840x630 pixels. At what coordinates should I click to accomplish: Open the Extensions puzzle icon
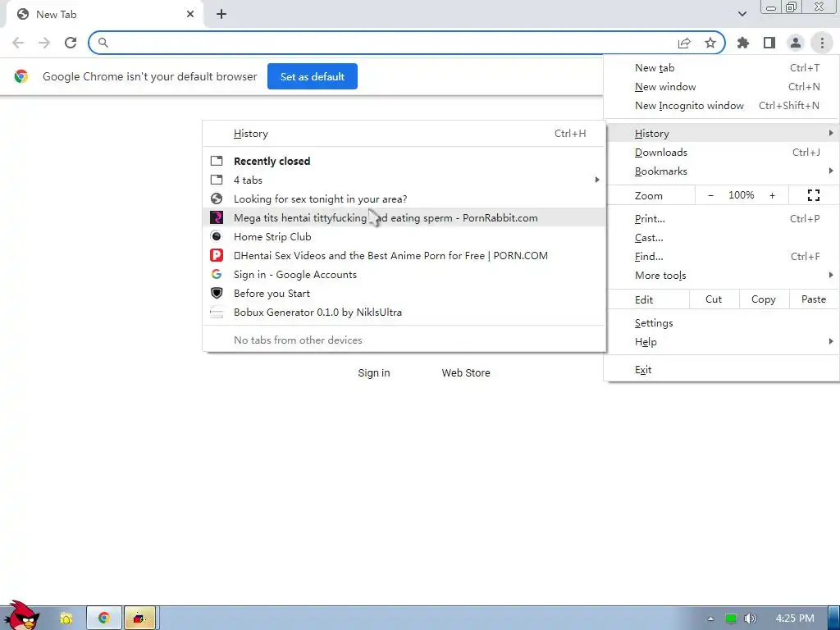[743, 43]
